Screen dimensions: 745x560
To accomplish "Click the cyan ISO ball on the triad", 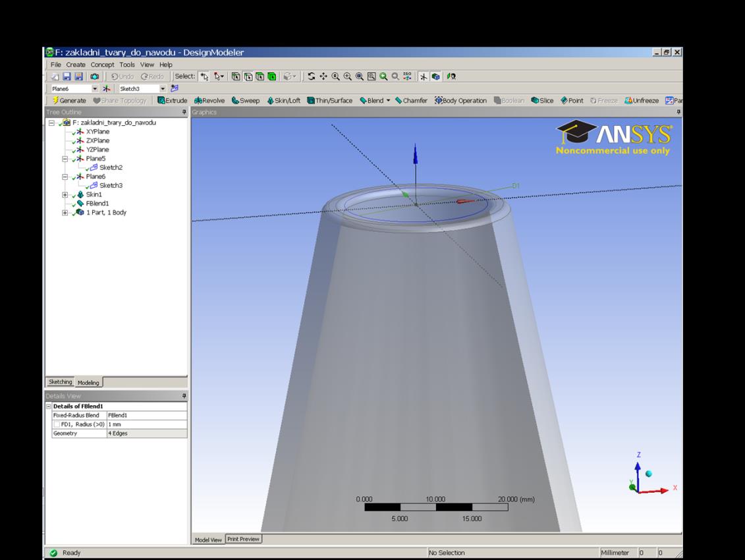I will [x=649, y=474].
